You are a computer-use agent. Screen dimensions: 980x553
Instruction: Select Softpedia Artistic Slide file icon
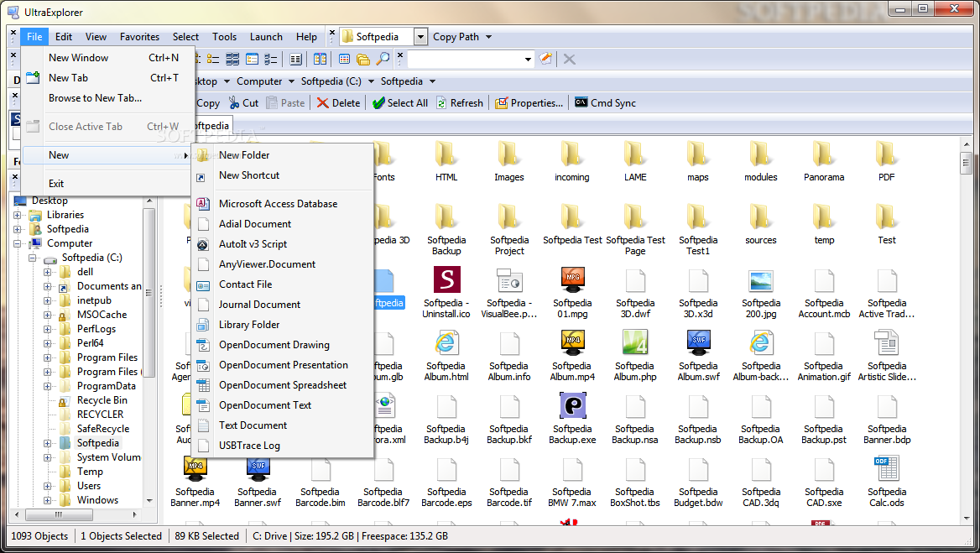886,343
